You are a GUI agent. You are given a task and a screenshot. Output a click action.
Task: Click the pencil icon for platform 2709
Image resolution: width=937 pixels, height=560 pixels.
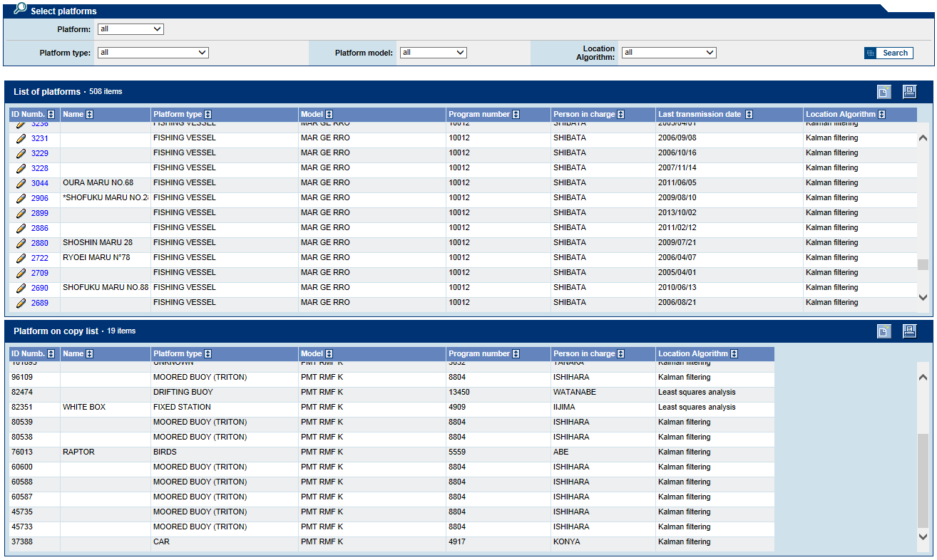click(x=21, y=273)
